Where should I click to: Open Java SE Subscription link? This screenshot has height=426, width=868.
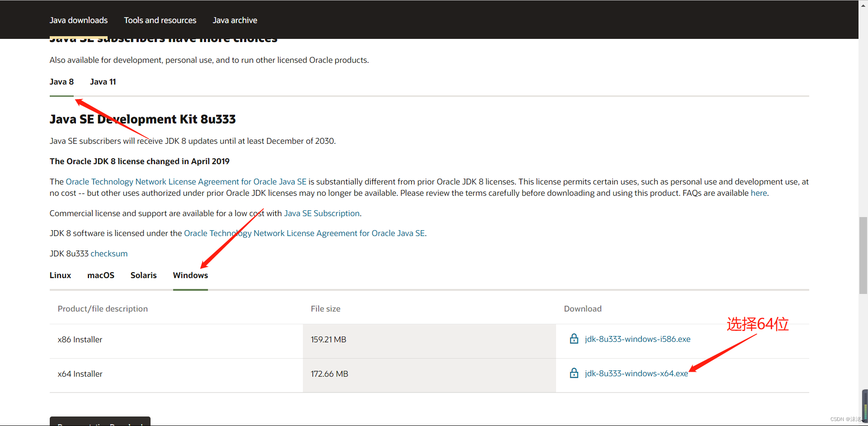[322, 213]
